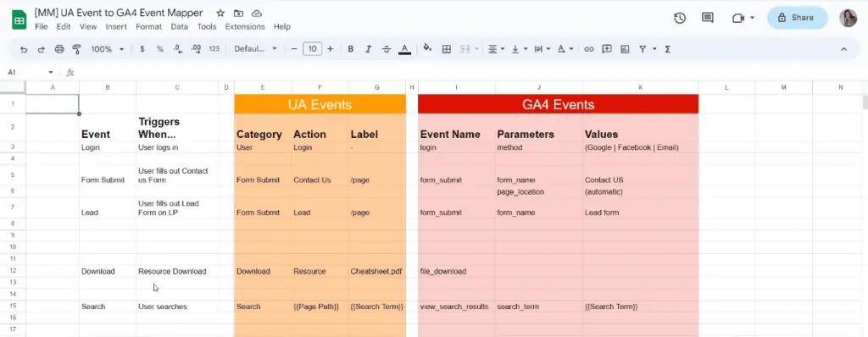
Task: Click the Functions sigma icon
Action: [668, 49]
